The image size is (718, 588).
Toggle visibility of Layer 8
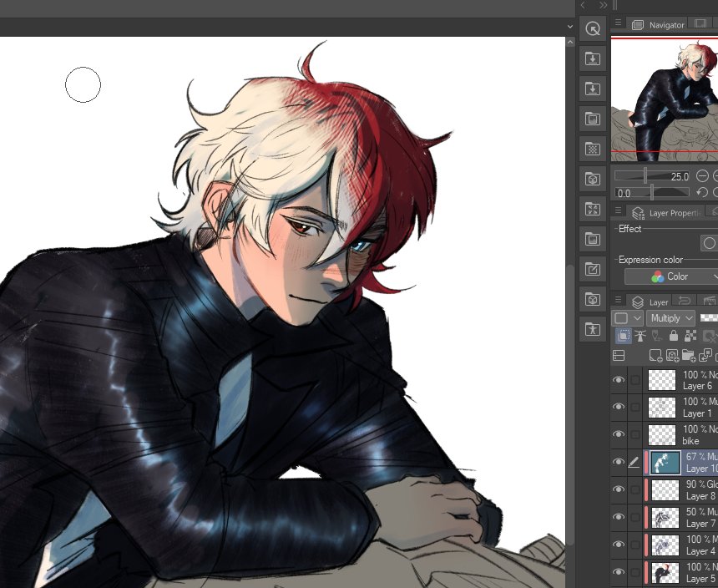coord(619,489)
